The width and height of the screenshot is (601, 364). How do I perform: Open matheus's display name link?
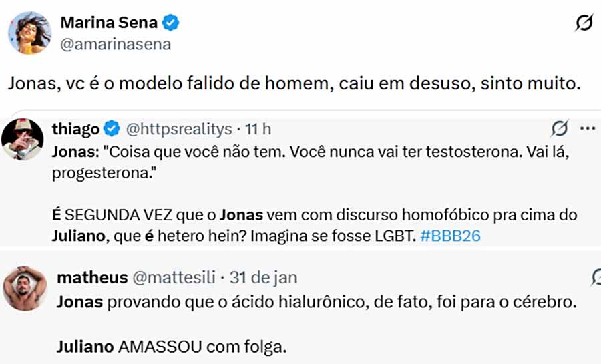click(83, 277)
